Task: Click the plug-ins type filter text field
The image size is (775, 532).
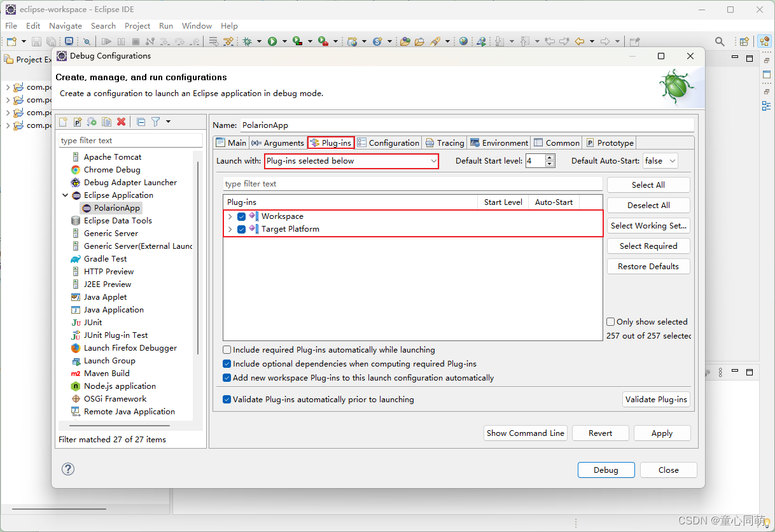Action: (412, 184)
